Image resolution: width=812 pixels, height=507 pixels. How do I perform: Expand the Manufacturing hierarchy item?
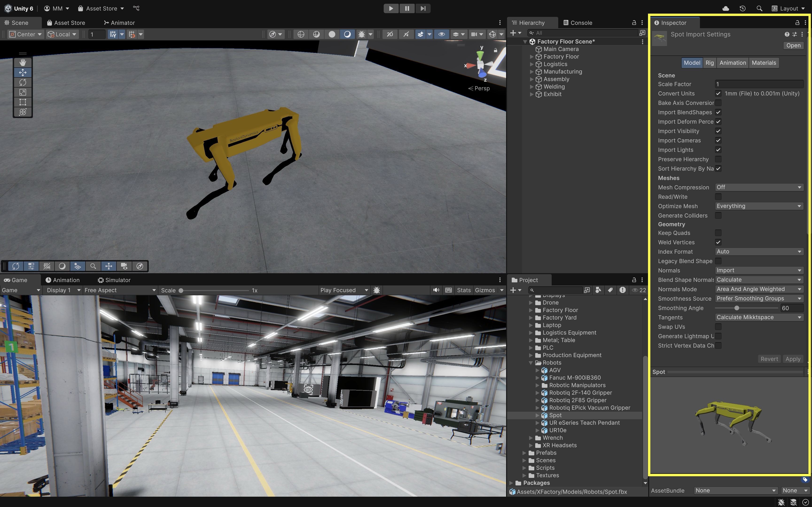(531, 72)
